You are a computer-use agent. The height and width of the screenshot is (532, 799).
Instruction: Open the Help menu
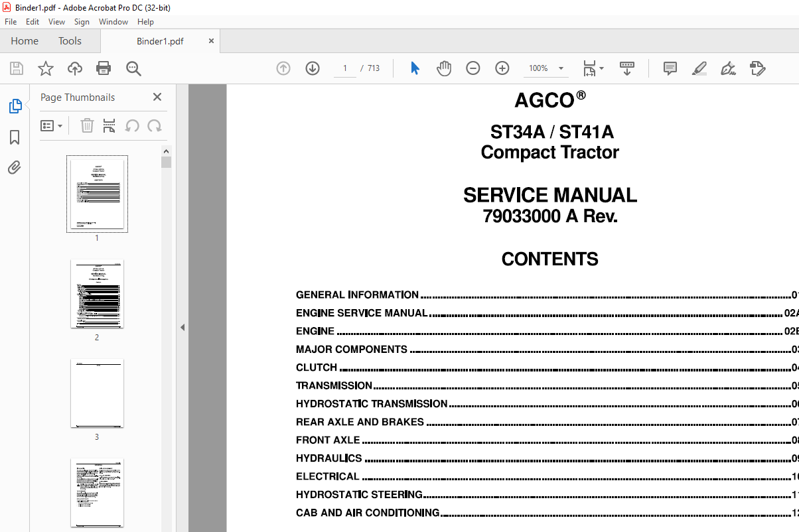(x=145, y=22)
